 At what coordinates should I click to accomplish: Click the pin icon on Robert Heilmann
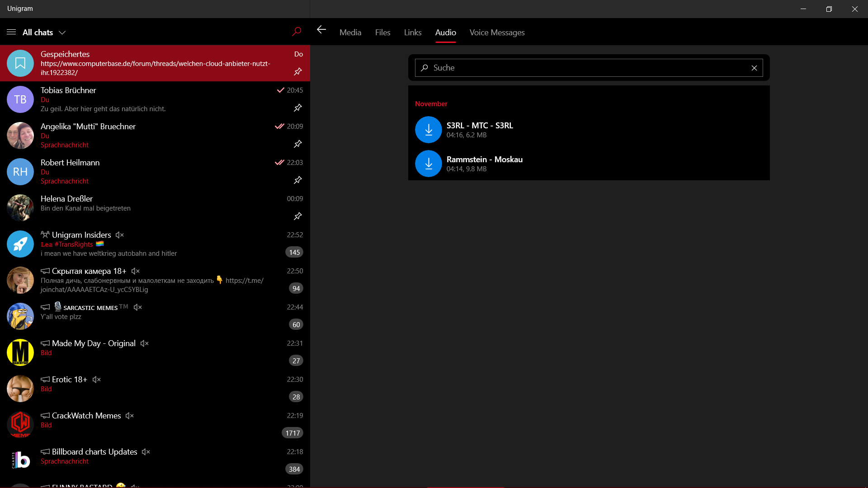pos(298,180)
